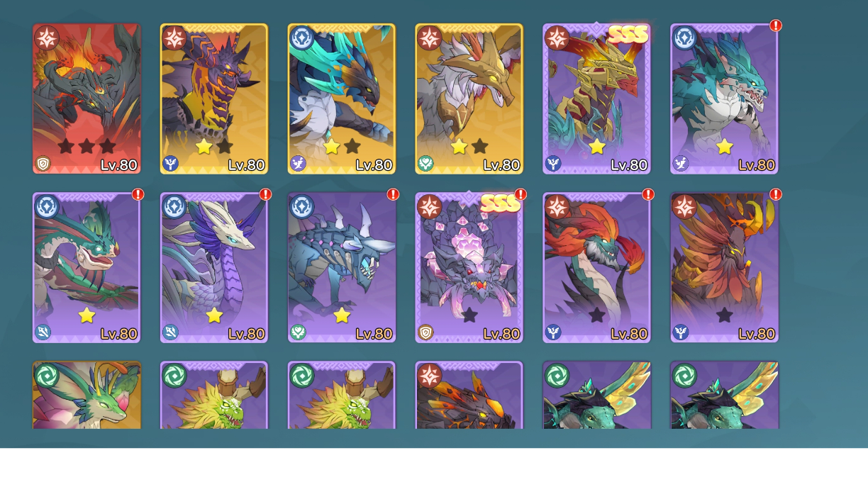Click the three dark stars on the red card
The image size is (868, 487).
87,147
